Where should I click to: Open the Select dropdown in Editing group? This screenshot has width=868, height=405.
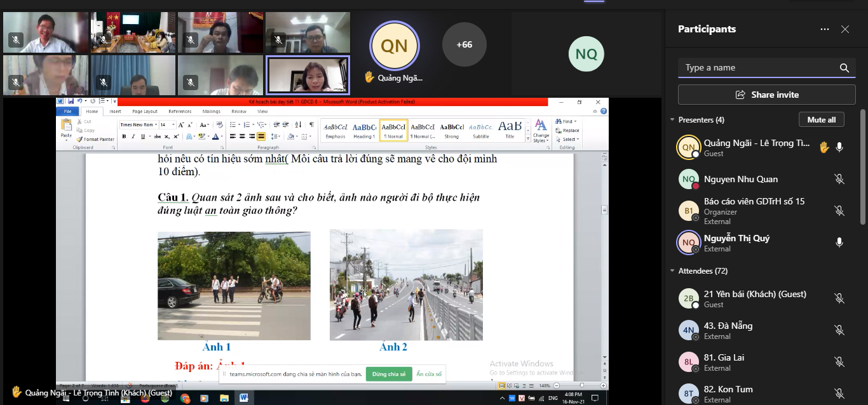pos(567,139)
